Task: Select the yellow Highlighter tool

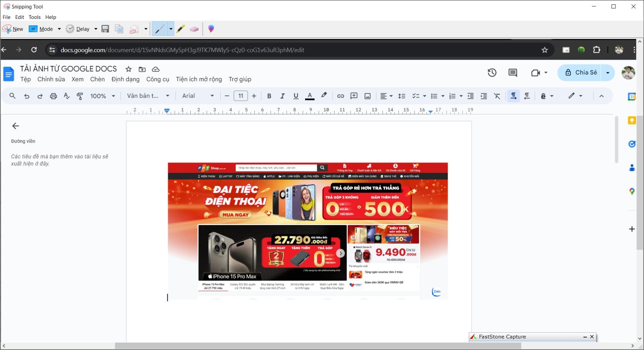Action: tap(181, 29)
